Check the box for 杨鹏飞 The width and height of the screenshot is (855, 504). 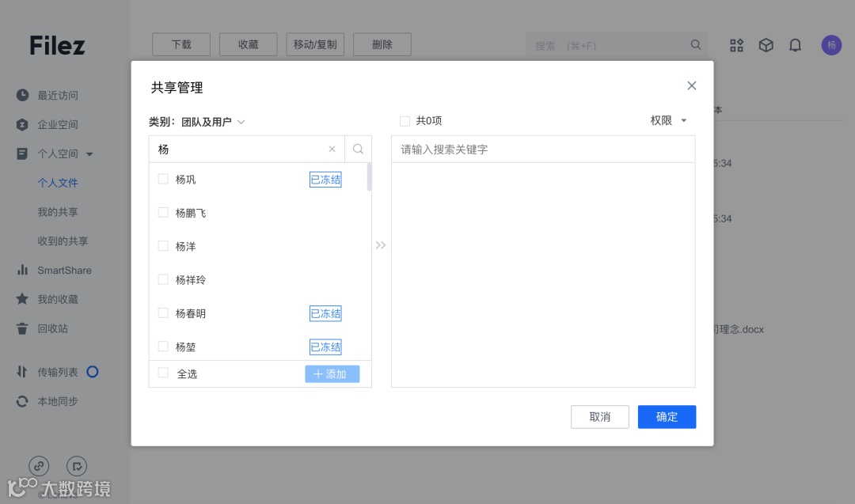[163, 213]
